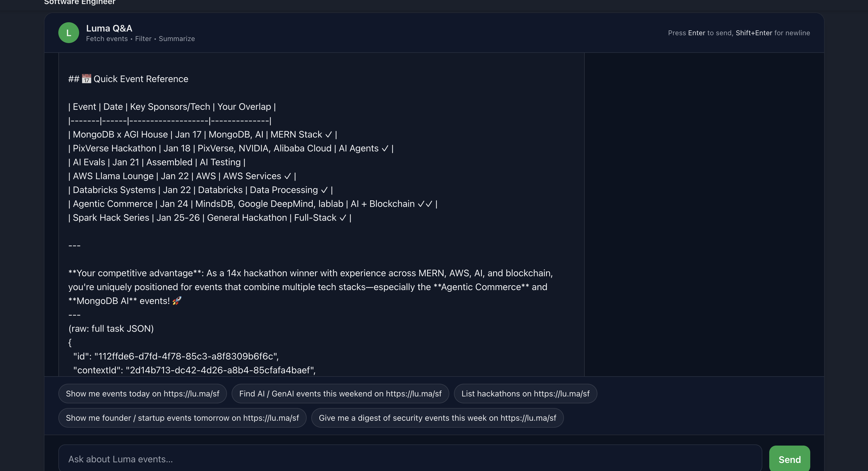Select 'Give me a digest of security events' chip

coord(437,418)
